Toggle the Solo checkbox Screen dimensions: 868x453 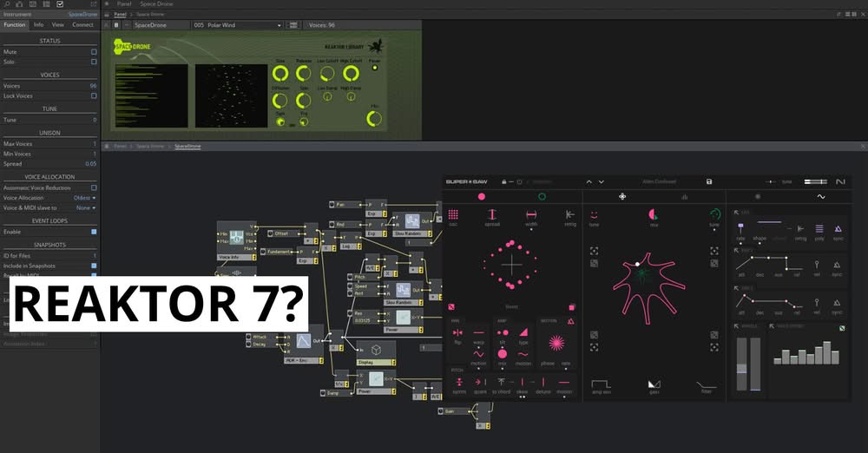[x=94, y=62]
